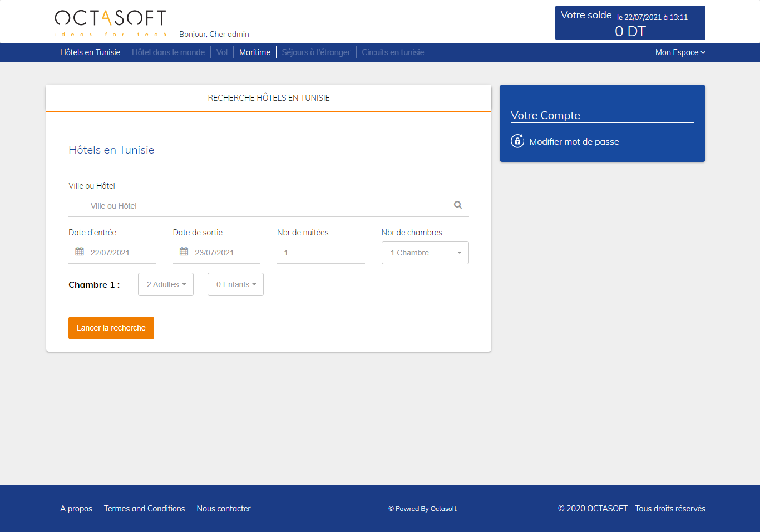
Task: Select the Vol menu item
Action: pos(222,52)
